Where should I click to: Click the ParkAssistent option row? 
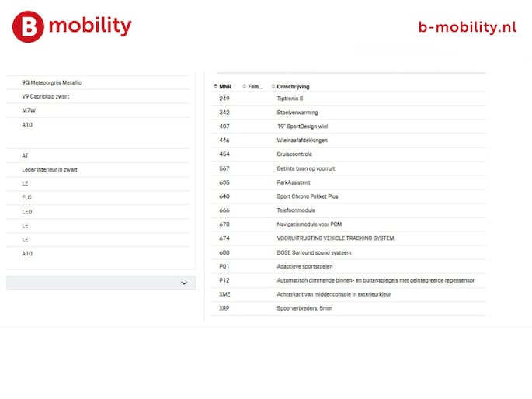click(294, 182)
